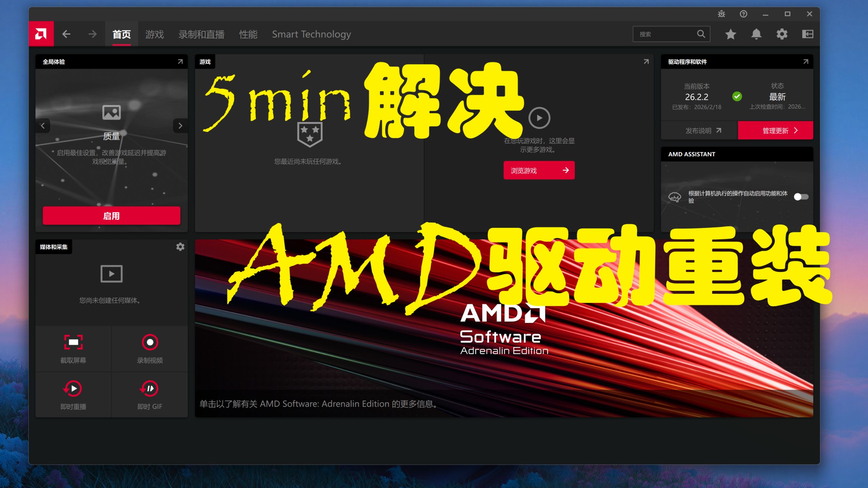The width and height of the screenshot is (868, 488).
Task: Open settings gear in top bar
Action: (782, 34)
